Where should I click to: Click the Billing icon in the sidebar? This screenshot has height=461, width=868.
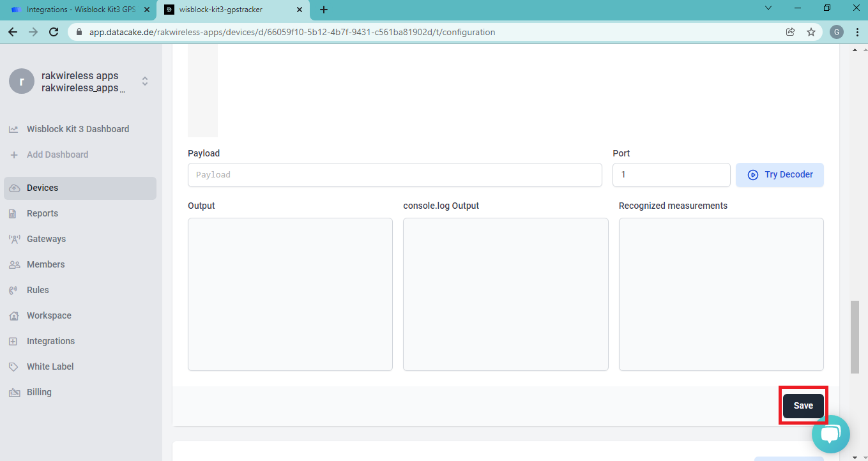[13, 392]
